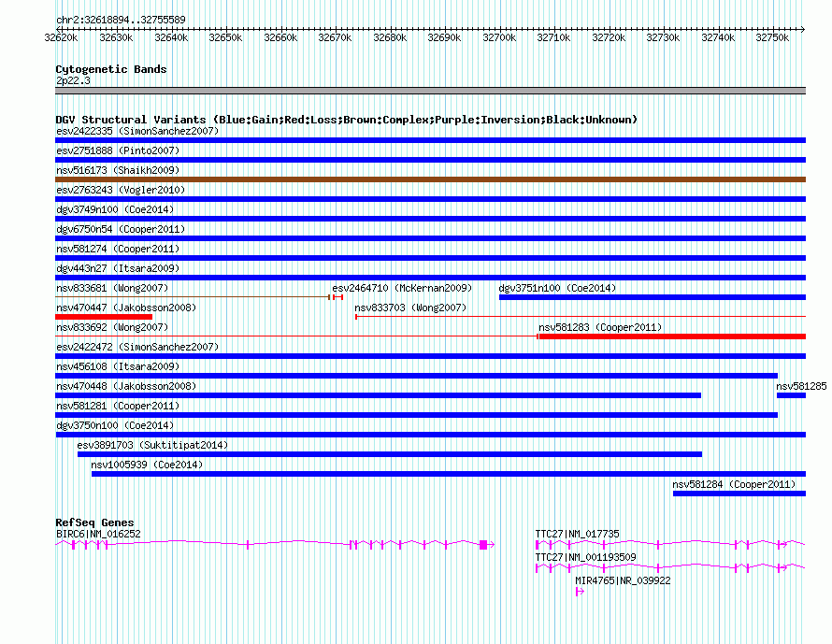Click the RefSeq Genes track title

tap(94, 522)
